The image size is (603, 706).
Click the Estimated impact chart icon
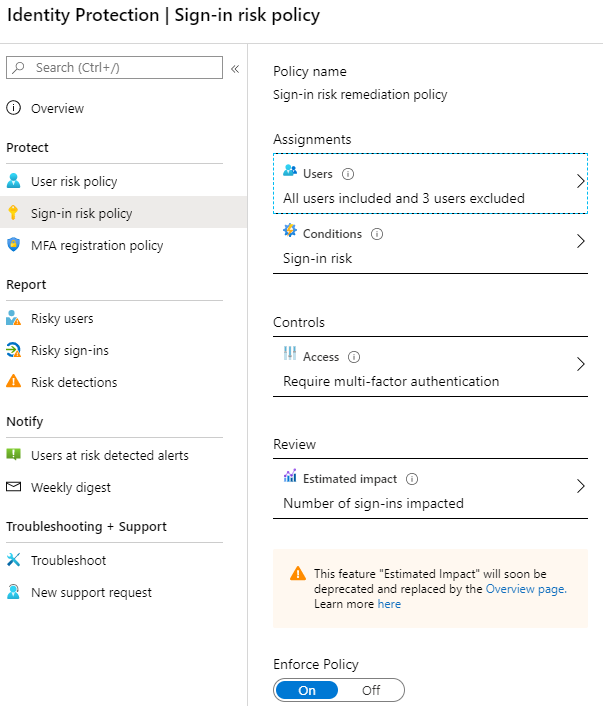(290, 475)
